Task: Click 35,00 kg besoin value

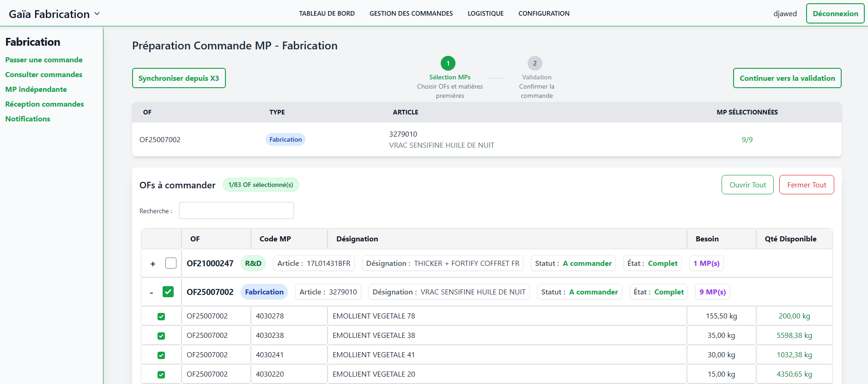Action: coord(721,335)
